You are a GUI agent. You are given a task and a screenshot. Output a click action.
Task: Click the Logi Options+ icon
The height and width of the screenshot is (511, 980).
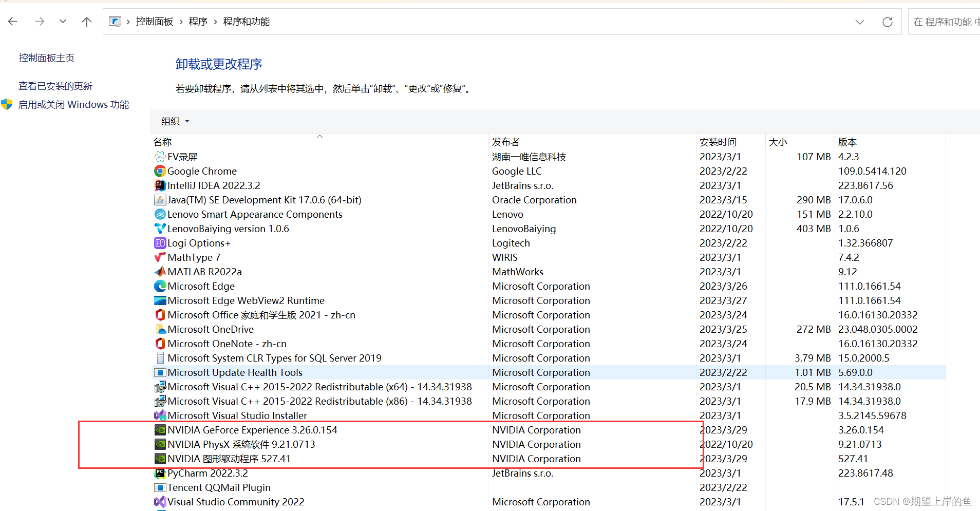[x=160, y=243]
